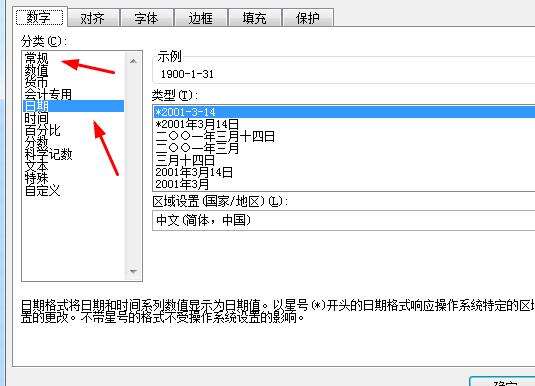Image resolution: width=535 pixels, height=386 pixels.
Task: Choose 会计专用 category
Action: 73,94
